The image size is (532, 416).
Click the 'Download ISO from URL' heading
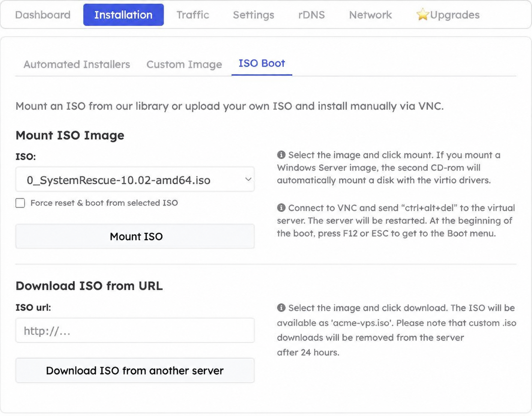pyautogui.click(x=89, y=286)
